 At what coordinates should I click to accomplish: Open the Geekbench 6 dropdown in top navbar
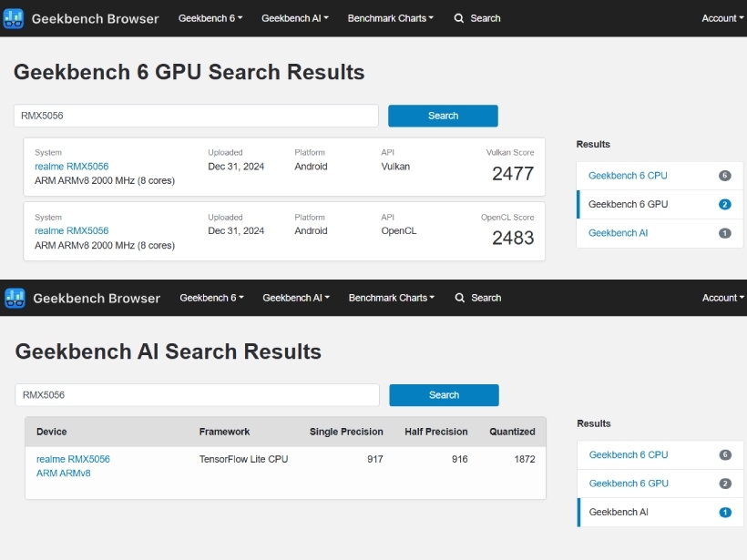(210, 18)
